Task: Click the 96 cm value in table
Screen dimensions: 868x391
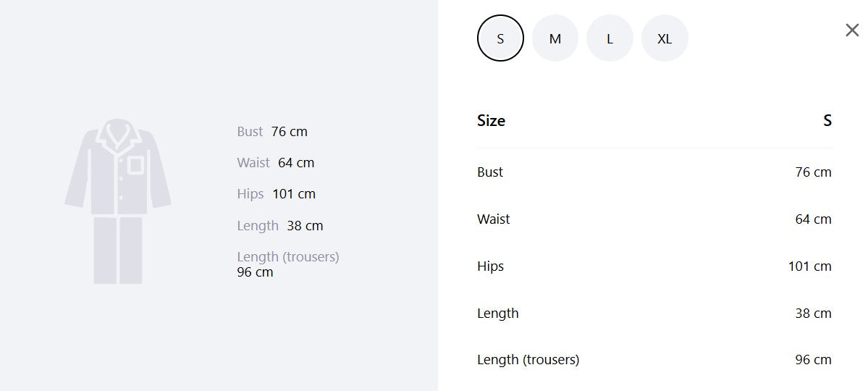Action: (813, 360)
